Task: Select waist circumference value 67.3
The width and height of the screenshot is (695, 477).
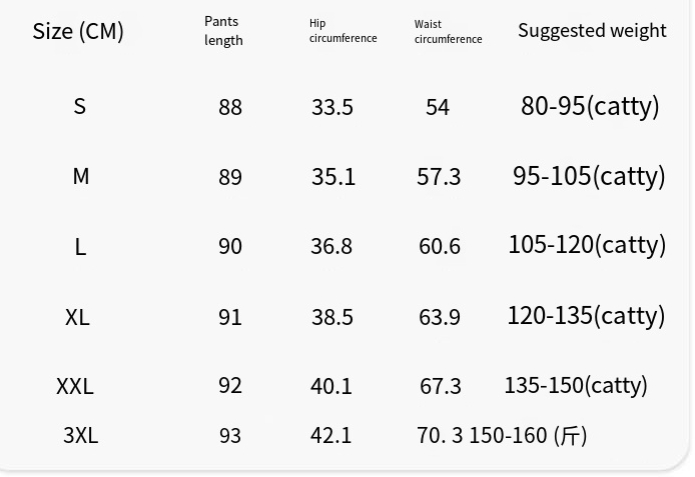Action: point(439,385)
